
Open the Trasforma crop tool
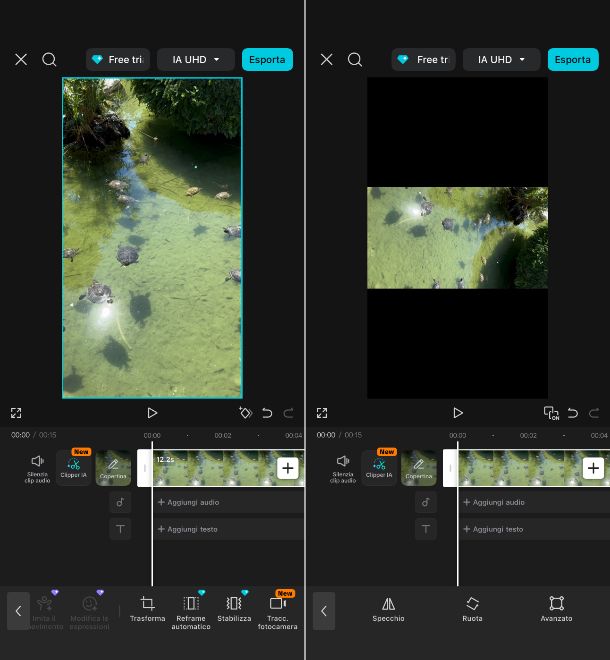point(147,609)
